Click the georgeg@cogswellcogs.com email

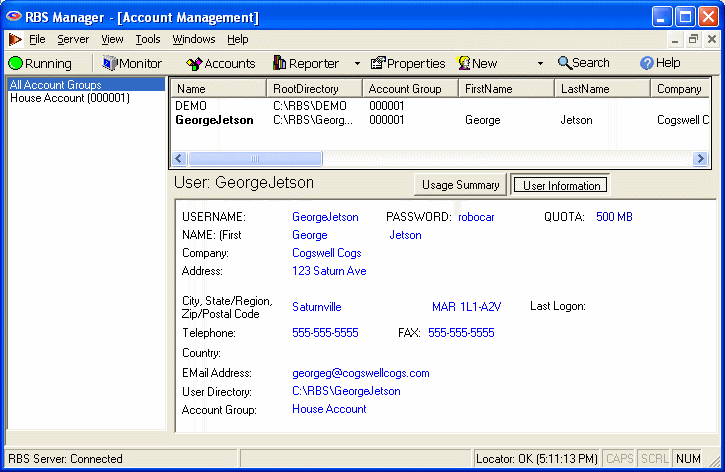coord(361,373)
